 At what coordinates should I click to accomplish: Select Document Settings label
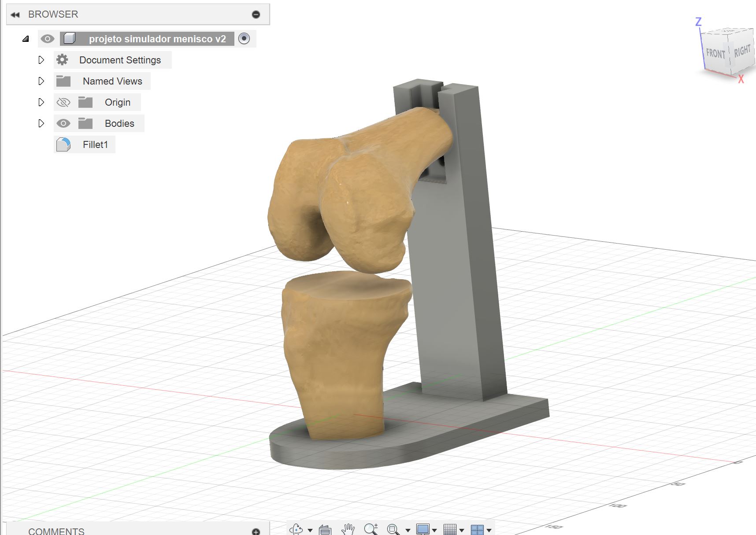[x=120, y=60]
